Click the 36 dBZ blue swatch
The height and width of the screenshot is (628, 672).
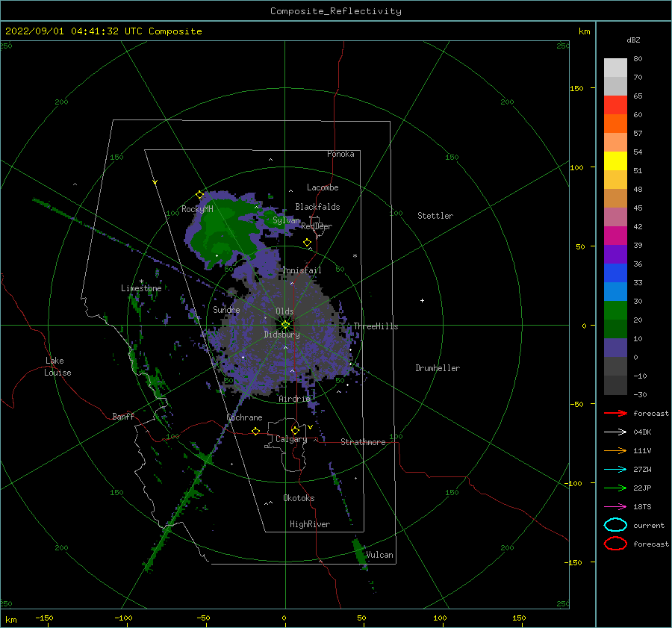615,273
